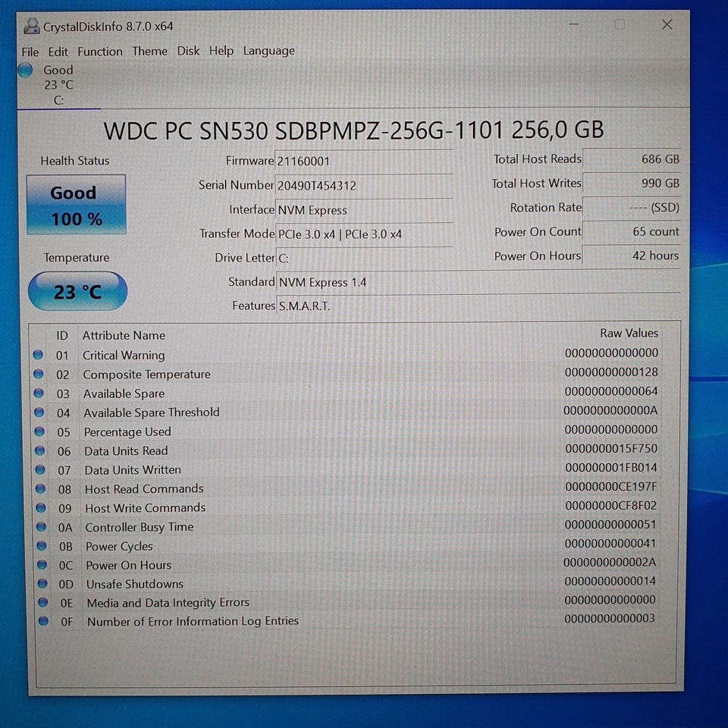
Task: Open the Edit menu
Action: 58,52
